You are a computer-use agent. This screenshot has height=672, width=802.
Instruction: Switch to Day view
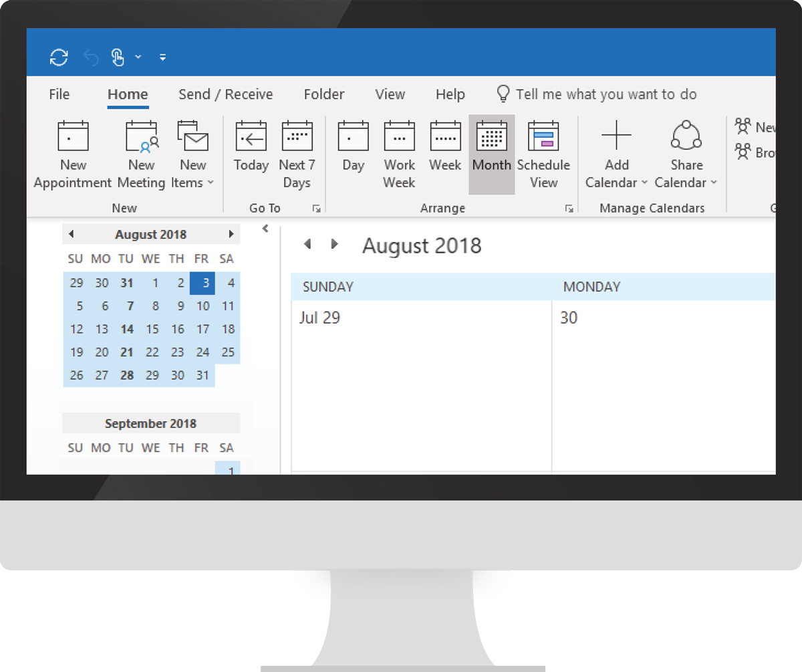click(x=353, y=136)
